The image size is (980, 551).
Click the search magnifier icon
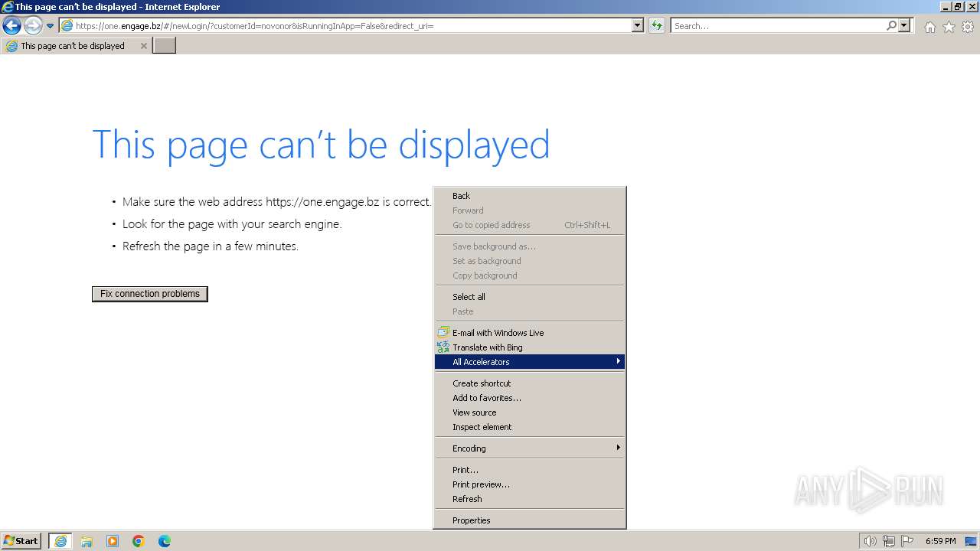click(x=891, y=26)
